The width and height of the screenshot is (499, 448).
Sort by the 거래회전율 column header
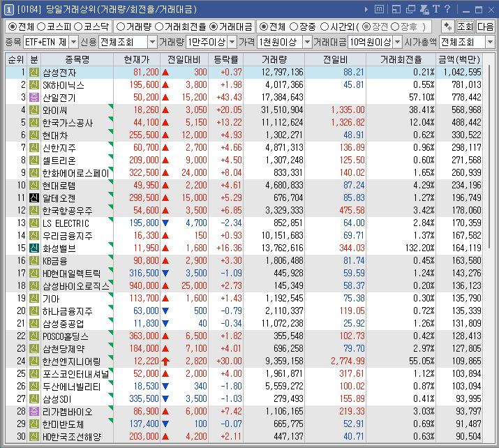(401, 59)
